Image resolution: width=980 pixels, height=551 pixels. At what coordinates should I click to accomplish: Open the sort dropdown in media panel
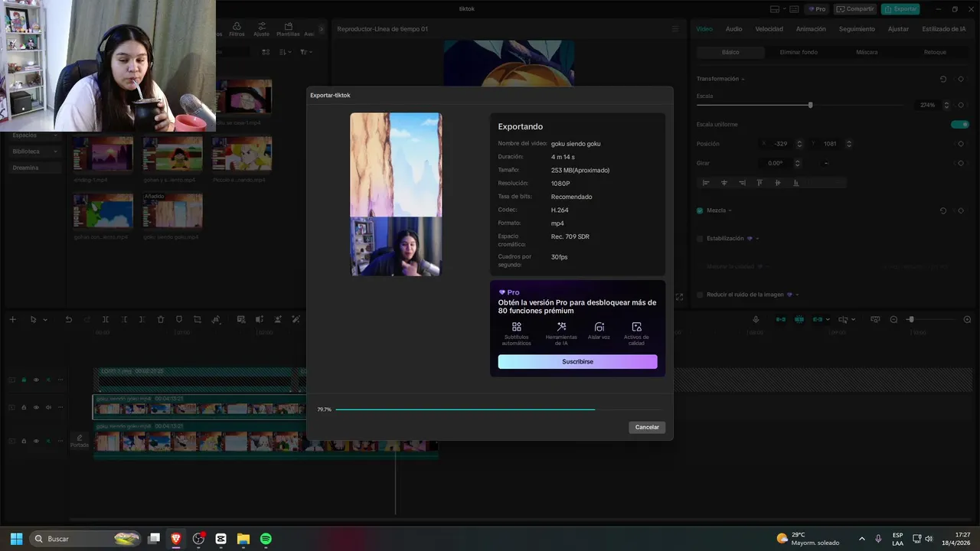(286, 52)
